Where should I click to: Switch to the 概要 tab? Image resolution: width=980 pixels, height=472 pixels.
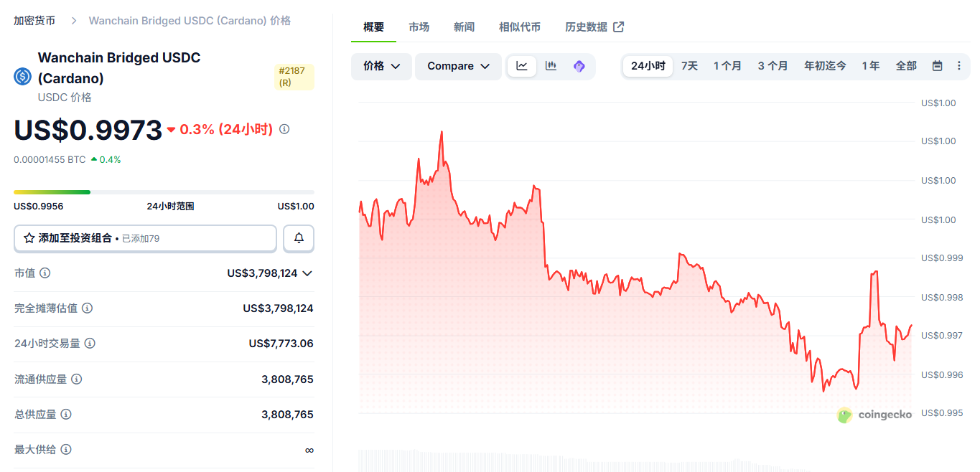point(373,27)
